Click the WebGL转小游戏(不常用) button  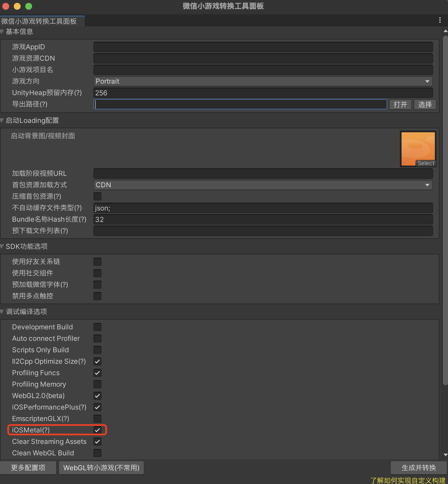[x=101, y=468]
